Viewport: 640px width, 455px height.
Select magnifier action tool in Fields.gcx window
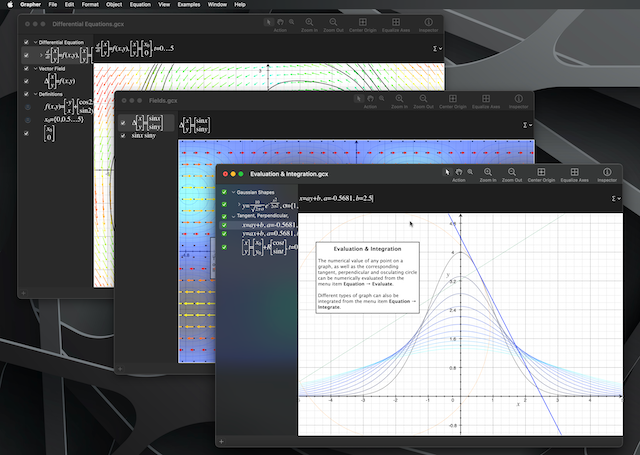pos(382,99)
